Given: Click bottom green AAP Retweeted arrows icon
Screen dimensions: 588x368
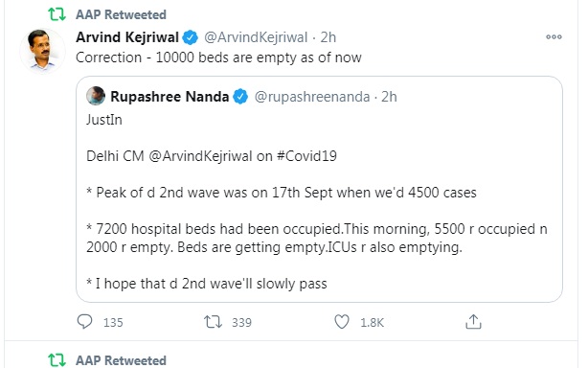Looking at the screenshot, I should pos(57,359).
